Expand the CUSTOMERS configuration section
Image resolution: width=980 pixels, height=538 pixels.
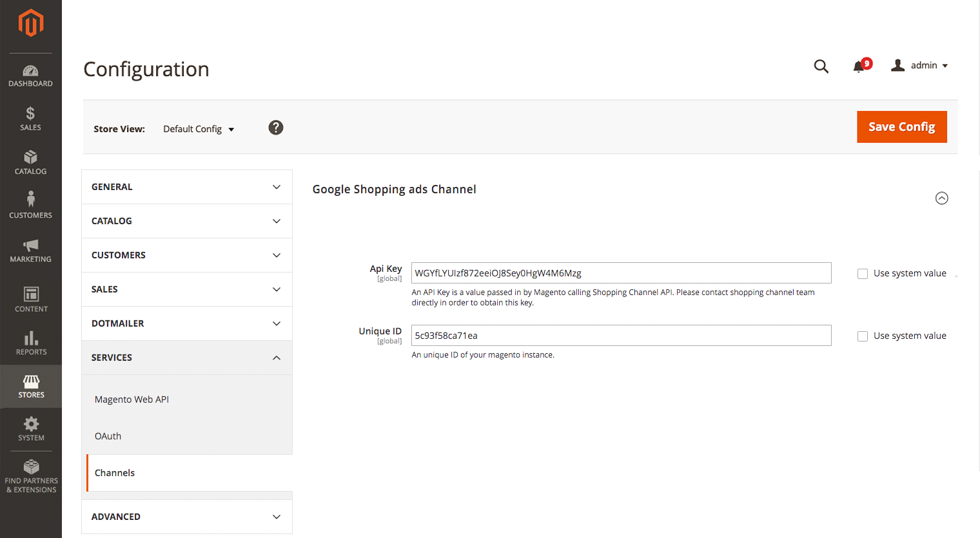[x=187, y=255]
